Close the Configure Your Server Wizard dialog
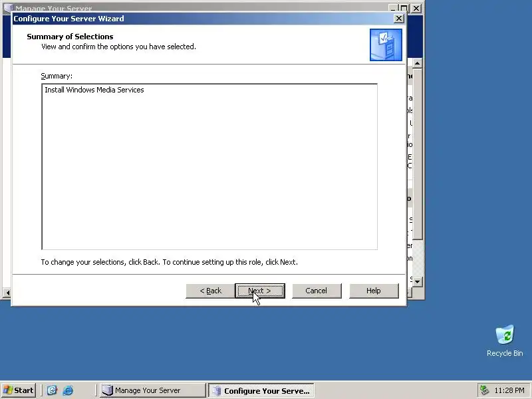The image size is (532, 399). [398, 19]
